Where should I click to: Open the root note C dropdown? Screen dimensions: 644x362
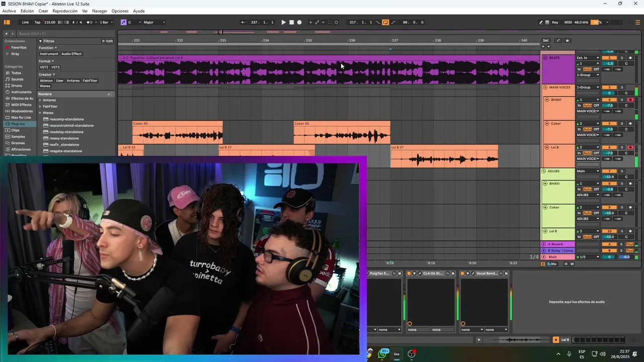pyautogui.click(x=133, y=22)
